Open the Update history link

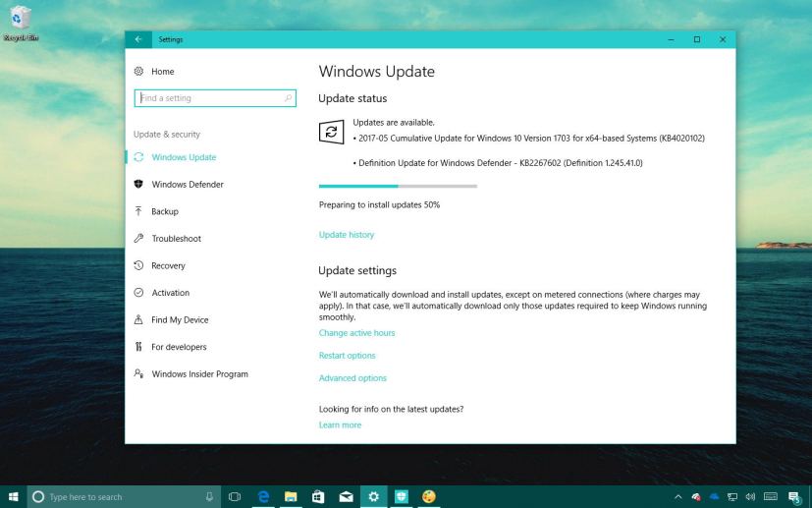(x=347, y=235)
